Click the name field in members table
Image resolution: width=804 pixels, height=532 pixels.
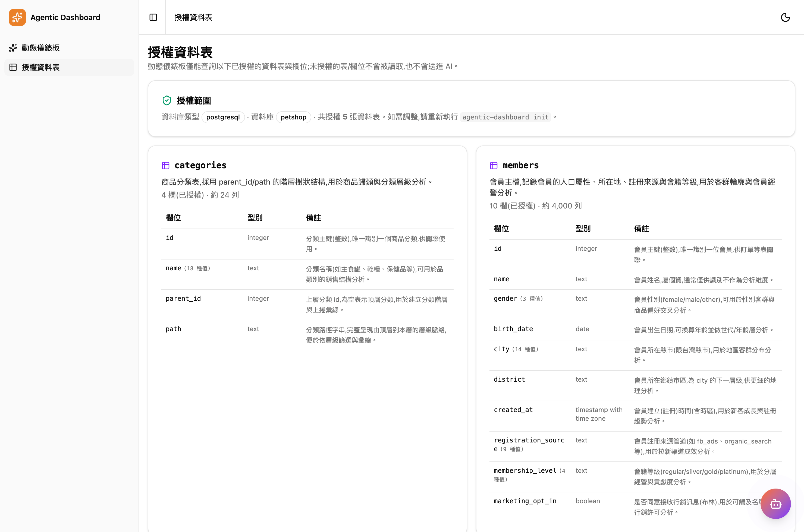pyautogui.click(x=501, y=279)
